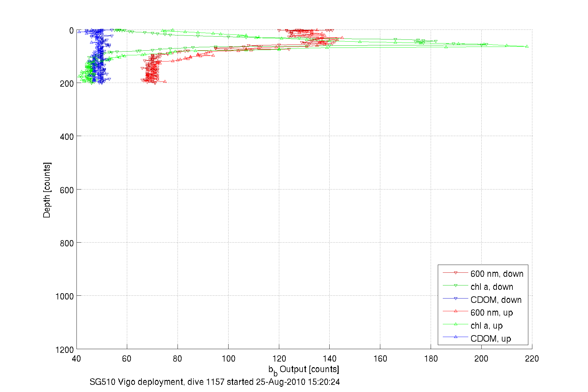Click the y-axis tick label 1000
Screen dimensions: 588x392
(64, 296)
